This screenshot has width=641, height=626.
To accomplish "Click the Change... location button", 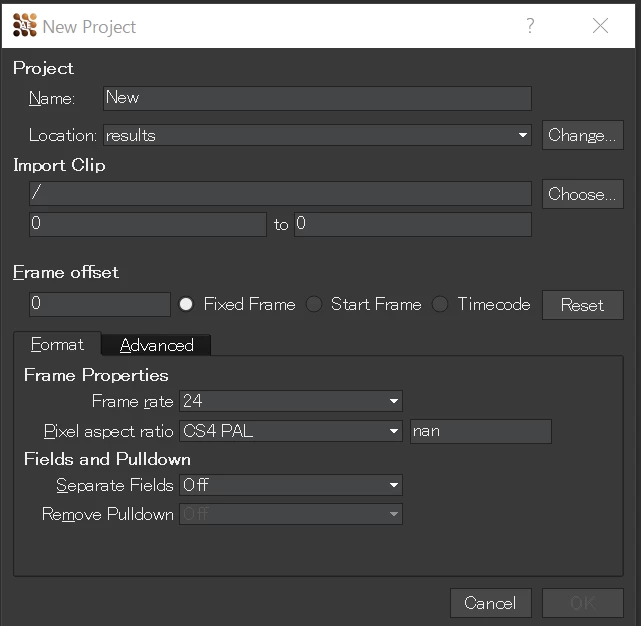I will pos(582,135).
